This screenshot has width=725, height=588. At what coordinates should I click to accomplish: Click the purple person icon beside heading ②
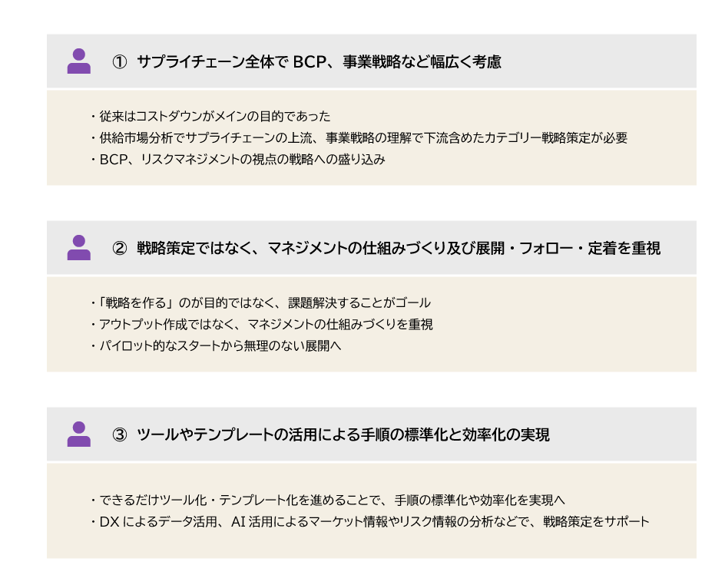[x=78, y=248]
